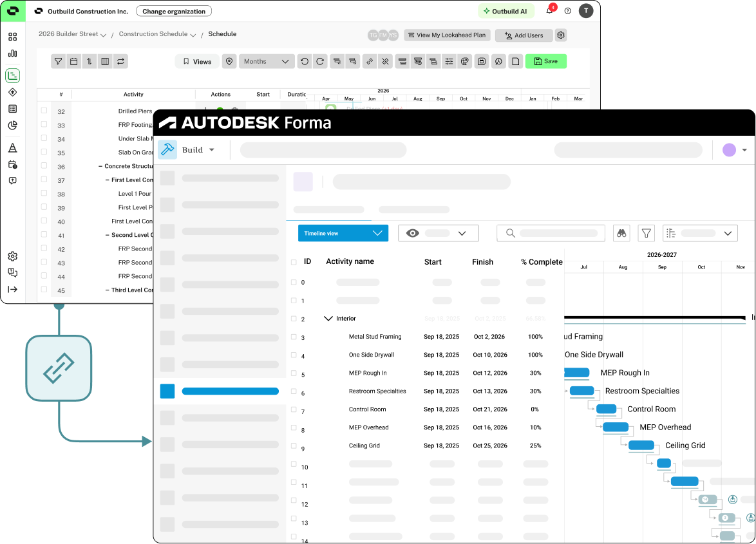The width and height of the screenshot is (756, 544).
Task: Open the Build module dropdown in Forma
Action: 198,150
